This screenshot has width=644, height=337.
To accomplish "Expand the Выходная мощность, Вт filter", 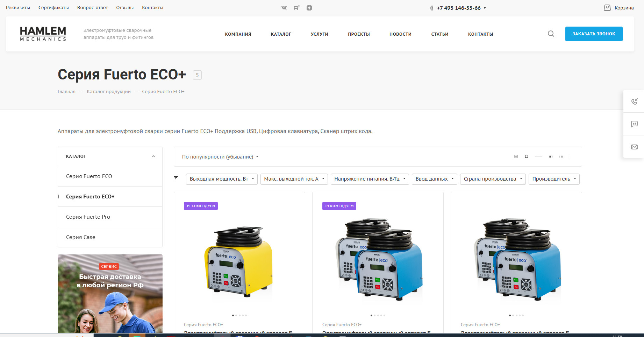I will click(x=222, y=179).
